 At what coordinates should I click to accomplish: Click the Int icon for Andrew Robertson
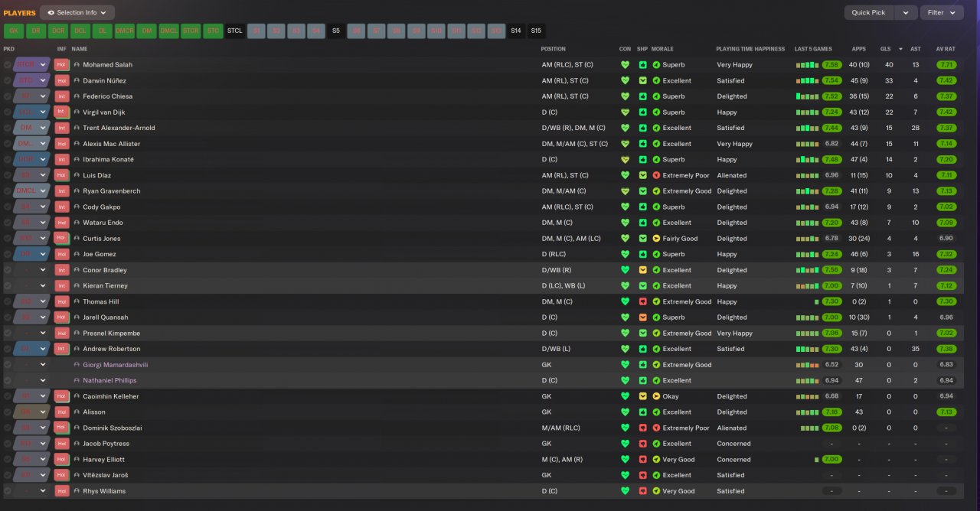pos(62,349)
